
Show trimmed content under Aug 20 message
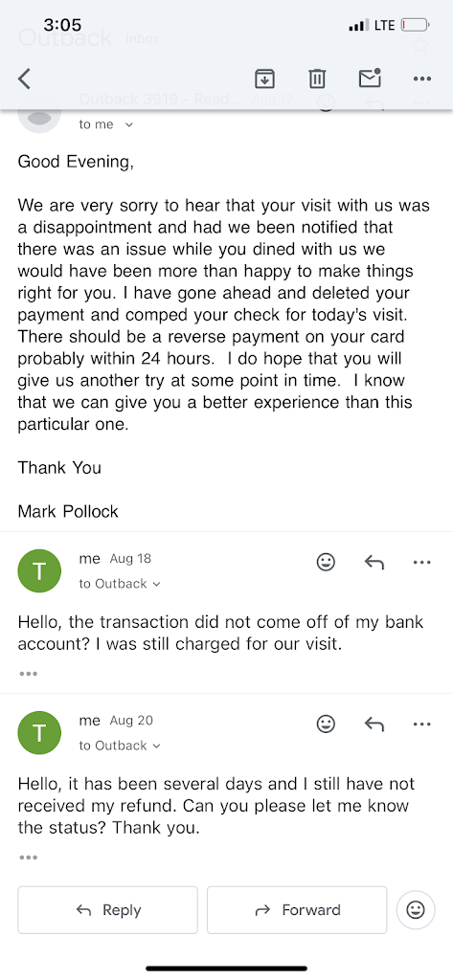point(28,857)
